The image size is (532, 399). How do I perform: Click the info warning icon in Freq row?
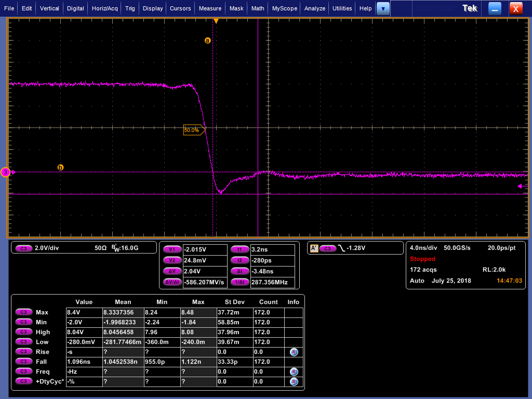tap(294, 371)
